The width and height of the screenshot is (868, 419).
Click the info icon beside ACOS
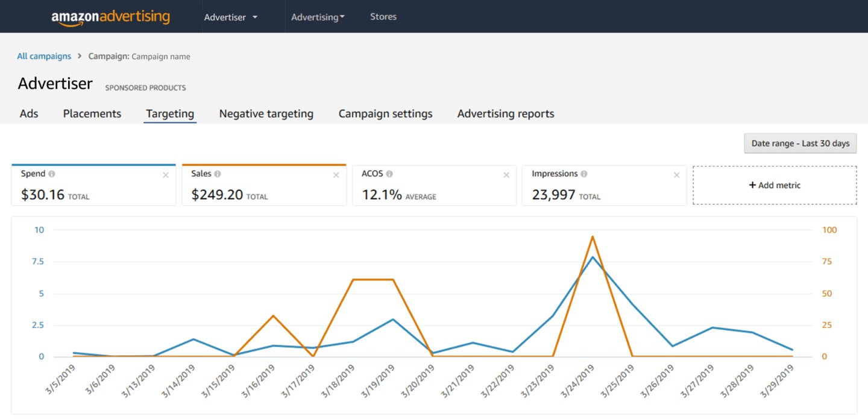point(389,174)
